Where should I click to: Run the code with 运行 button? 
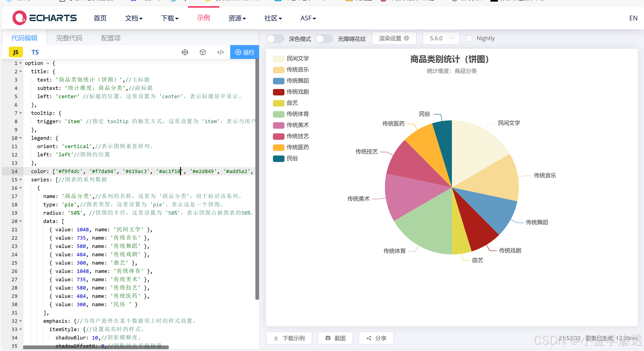245,52
